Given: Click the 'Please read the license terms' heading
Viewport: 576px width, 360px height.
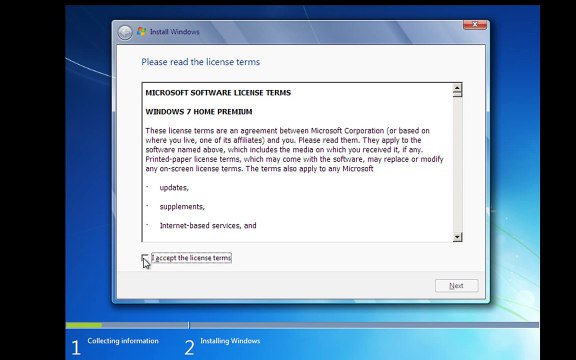Looking at the screenshot, I should (201, 62).
